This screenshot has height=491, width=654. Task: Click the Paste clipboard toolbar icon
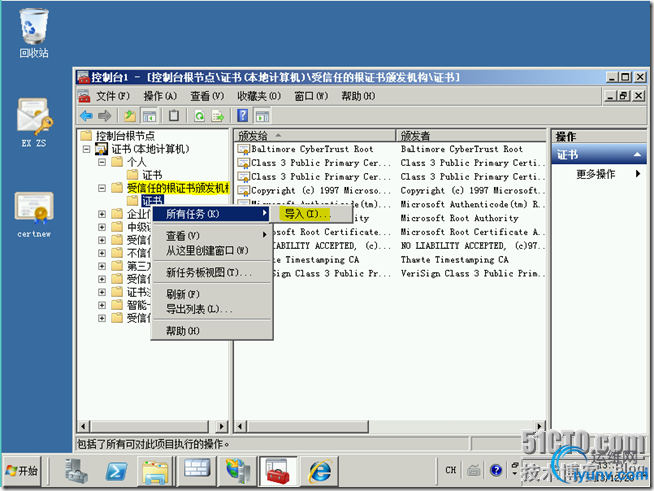(174, 116)
